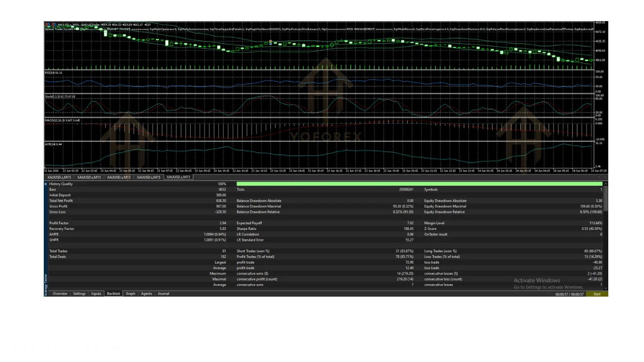Select Total Deals value 182
The image size is (644, 362).
click(x=223, y=256)
